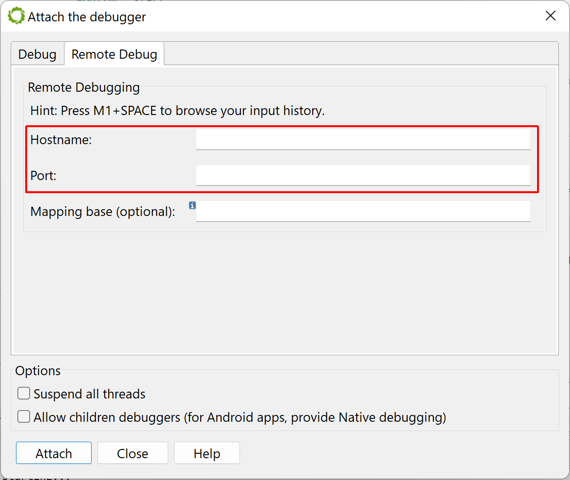Click the Port: label text

(x=43, y=176)
